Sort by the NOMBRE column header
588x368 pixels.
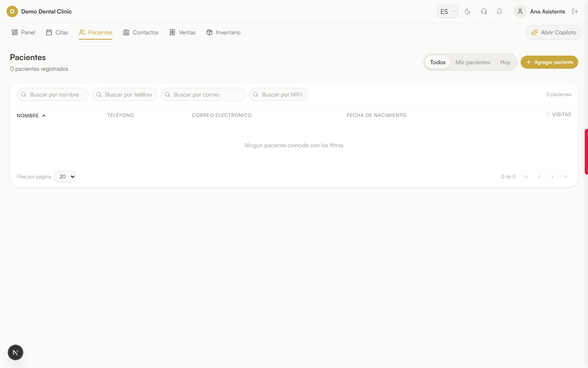tap(31, 116)
